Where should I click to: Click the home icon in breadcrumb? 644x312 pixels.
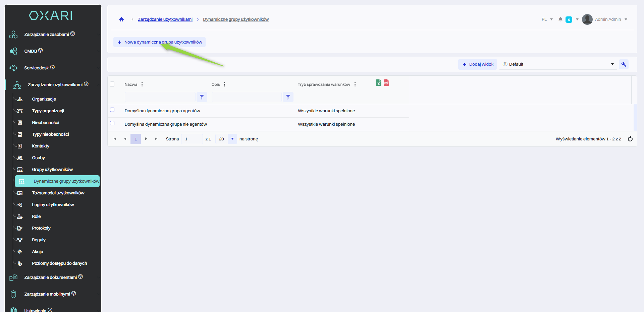121,19
